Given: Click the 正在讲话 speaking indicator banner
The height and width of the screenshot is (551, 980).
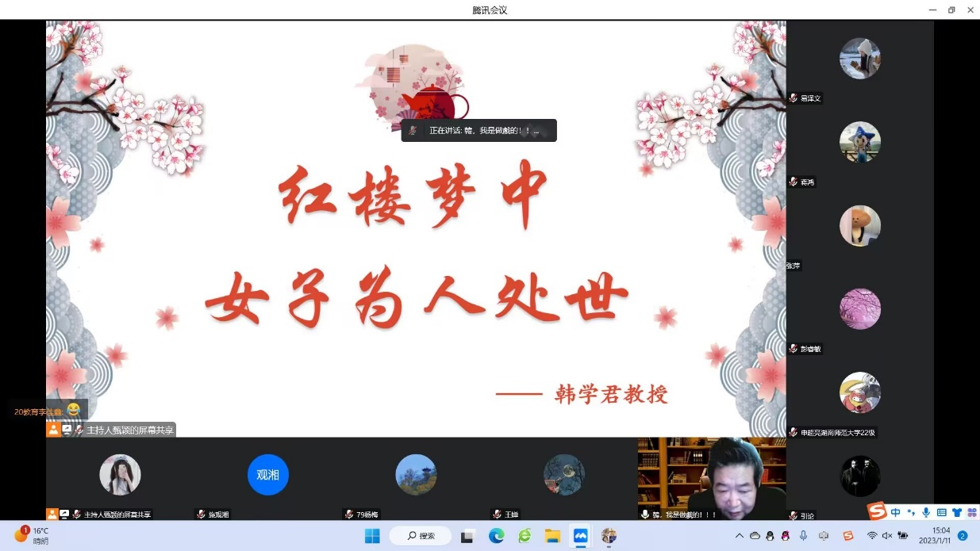Looking at the screenshot, I should click(x=478, y=131).
